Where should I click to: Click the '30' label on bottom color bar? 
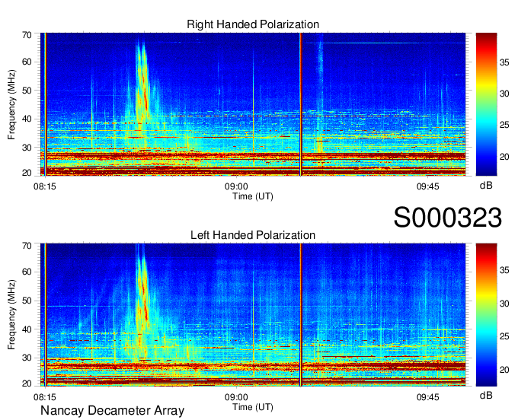504,304
